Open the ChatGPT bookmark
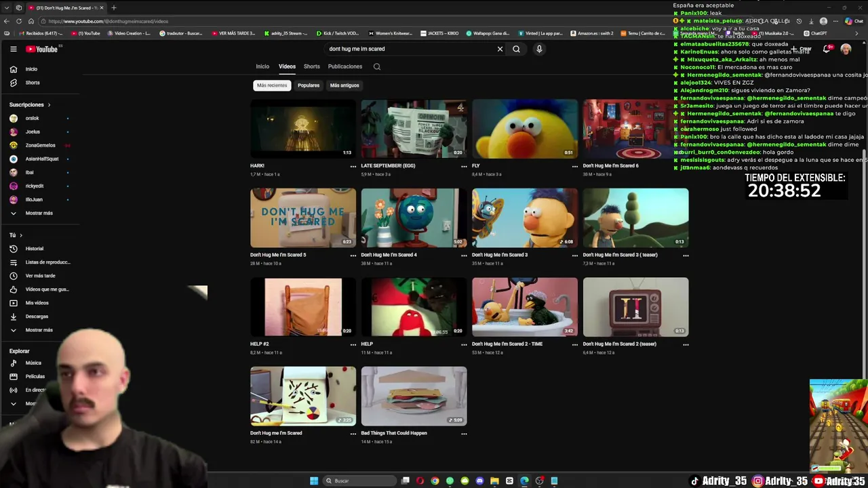The width and height of the screenshot is (868, 488). point(815,33)
